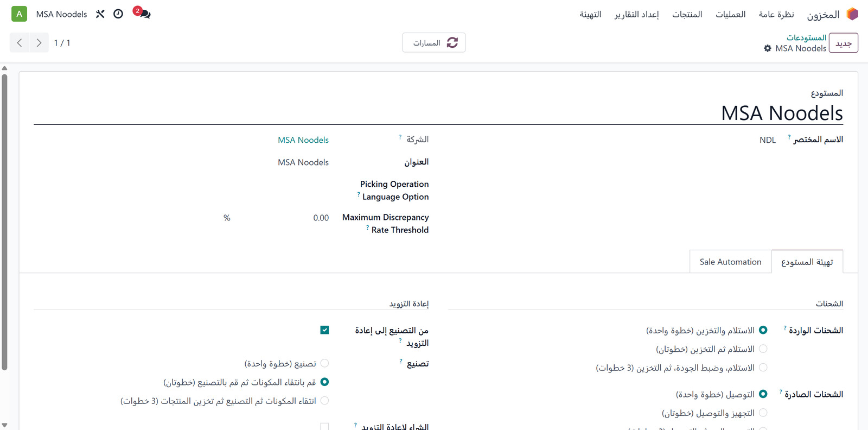Open the إعداد التقارير menu
Viewport: 868px width, 430px height.
point(637,14)
